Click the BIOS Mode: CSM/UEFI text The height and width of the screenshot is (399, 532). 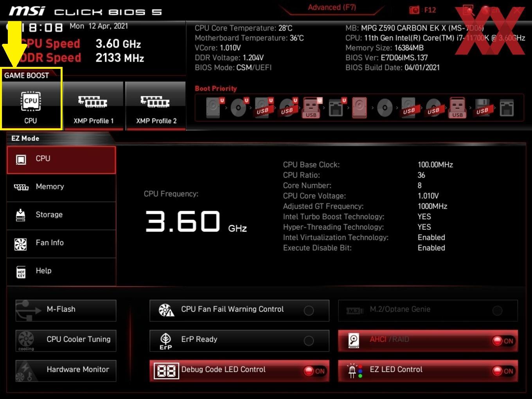click(233, 67)
